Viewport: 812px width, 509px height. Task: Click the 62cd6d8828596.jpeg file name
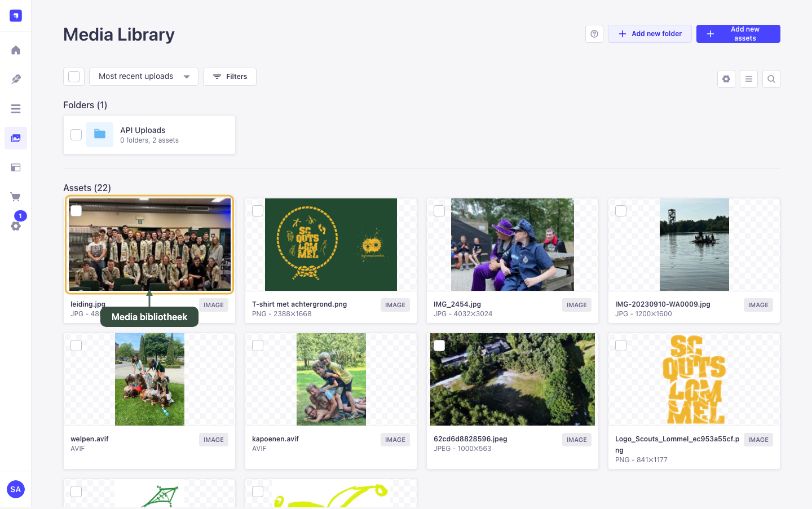tap(470, 439)
